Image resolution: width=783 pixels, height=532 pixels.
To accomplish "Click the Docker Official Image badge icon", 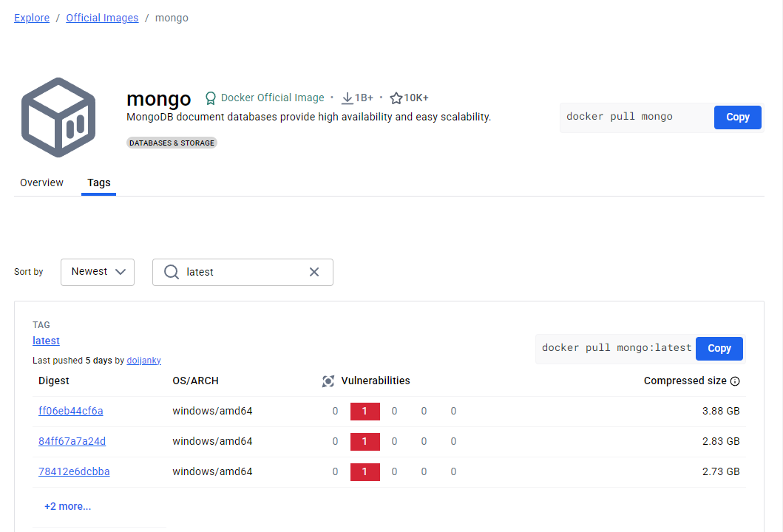I will pos(211,98).
